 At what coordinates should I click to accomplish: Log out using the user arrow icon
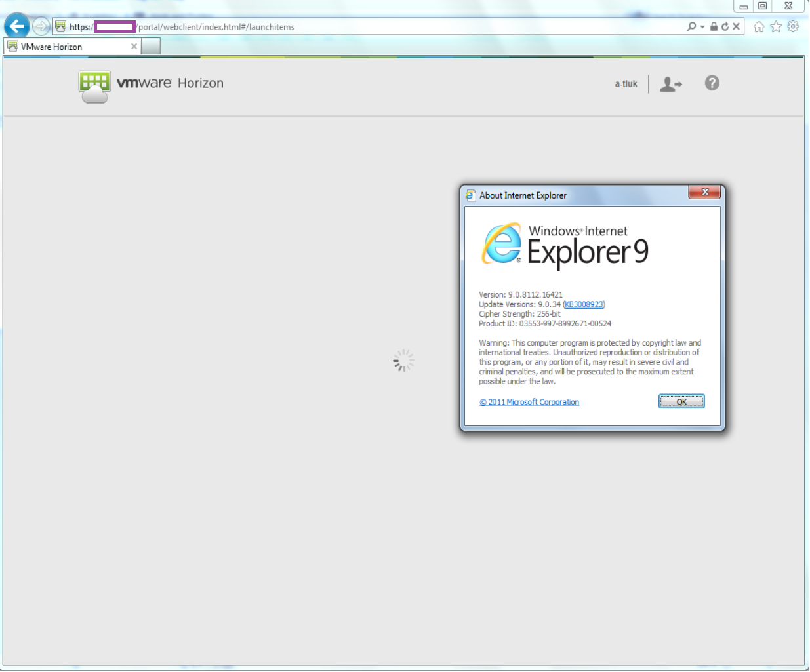[670, 84]
